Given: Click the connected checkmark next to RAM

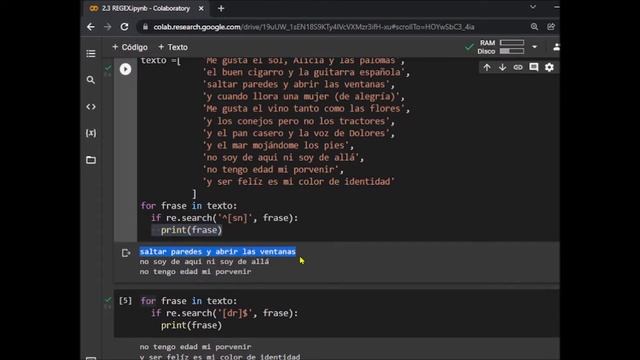Looking at the screenshot, I should (469, 47).
